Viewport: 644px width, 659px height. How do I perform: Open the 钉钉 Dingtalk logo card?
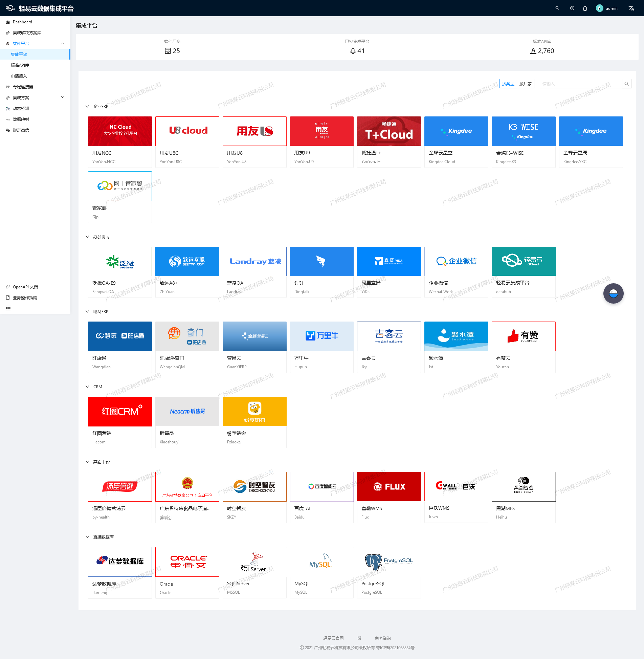pos(322,261)
